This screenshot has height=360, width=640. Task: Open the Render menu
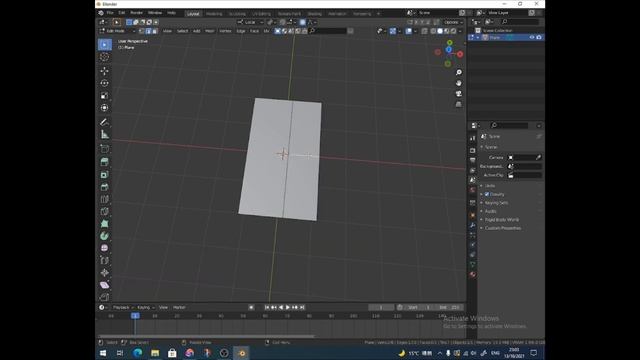(x=136, y=13)
